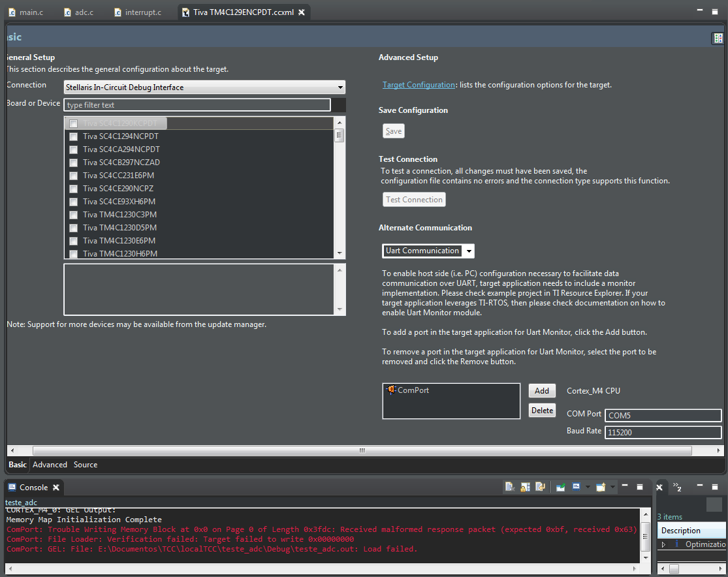The image size is (728, 577).
Task: Check Tiva SC4CA294NCPDT device
Action: coord(73,149)
